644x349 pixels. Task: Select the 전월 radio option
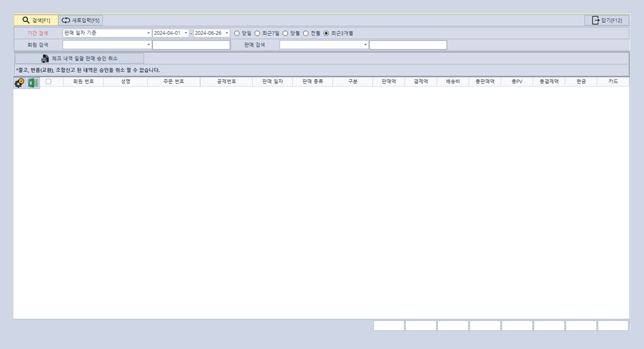(306, 33)
